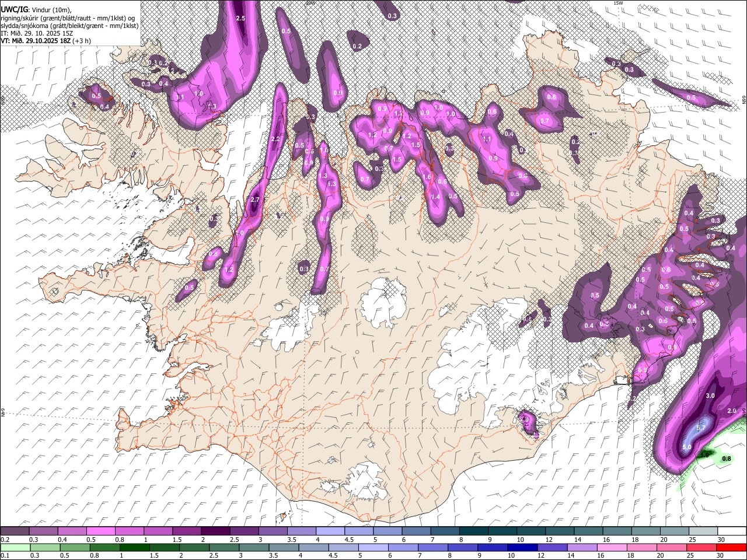Click the 'rigning/skúrir' legend description line
This screenshot has width=747, height=560.
68,17
